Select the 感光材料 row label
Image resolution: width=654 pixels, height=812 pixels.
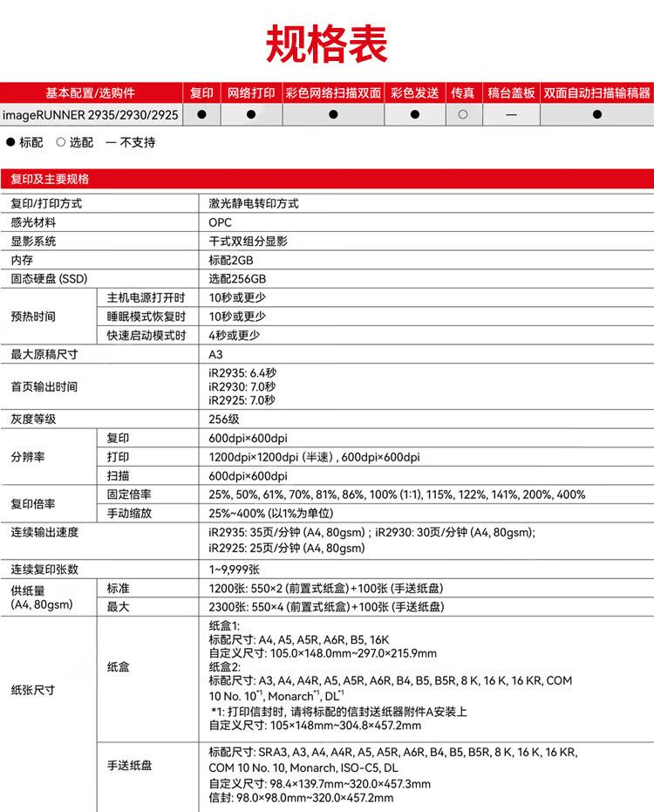click(x=33, y=222)
